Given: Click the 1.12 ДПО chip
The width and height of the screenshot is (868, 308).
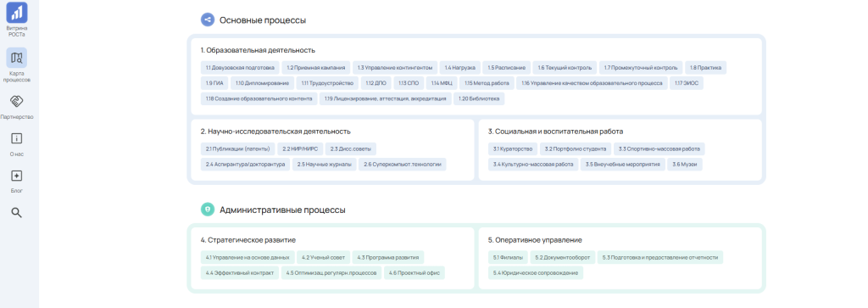Looking at the screenshot, I should (376, 84).
